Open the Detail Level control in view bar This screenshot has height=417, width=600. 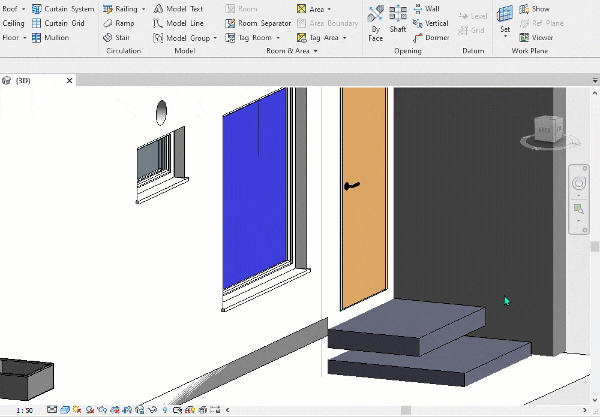point(52,410)
